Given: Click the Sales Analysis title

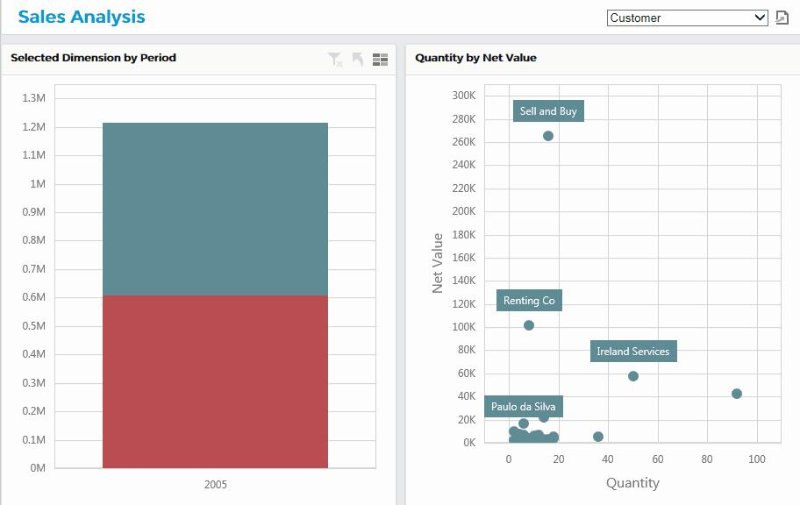Looking at the screenshot, I should point(82,17).
